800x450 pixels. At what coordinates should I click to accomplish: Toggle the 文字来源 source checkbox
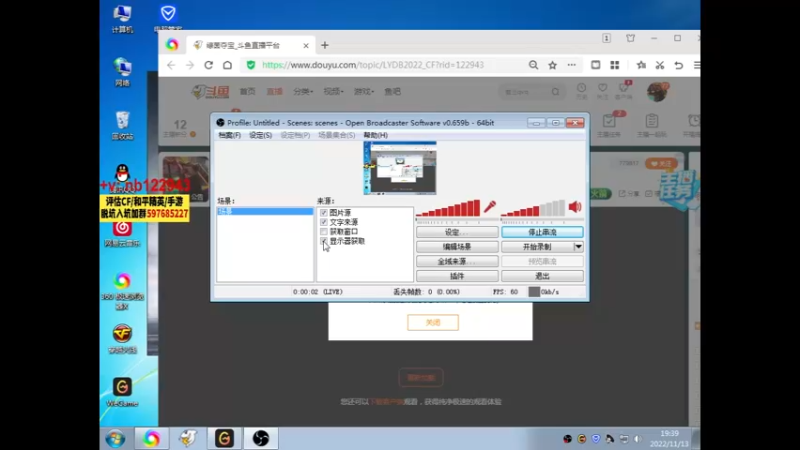tap(323, 222)
